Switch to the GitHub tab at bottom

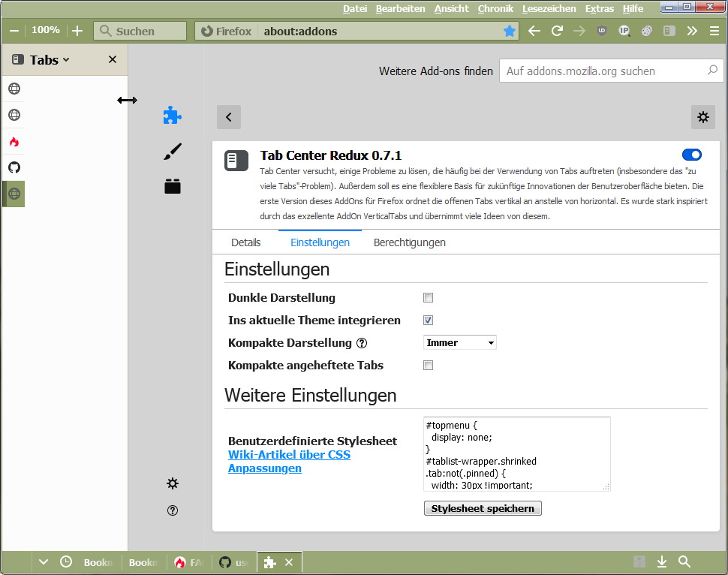click(233, 562)
